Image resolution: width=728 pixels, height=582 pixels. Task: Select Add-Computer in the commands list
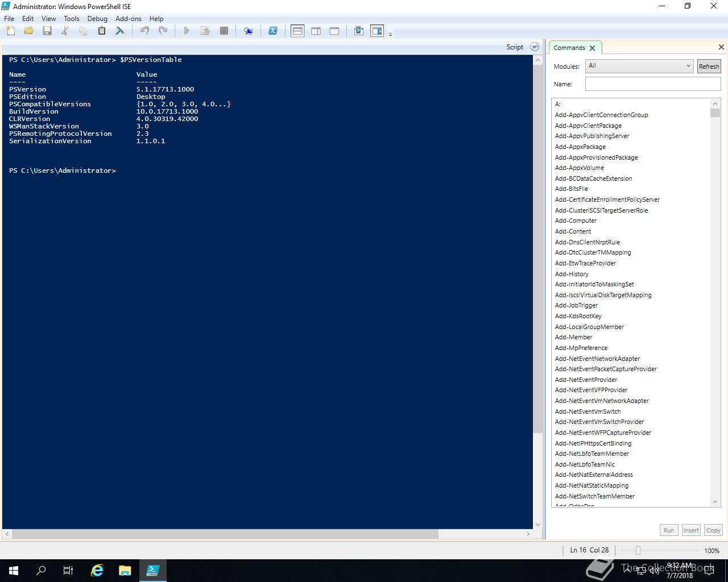(x=576, y=221)
